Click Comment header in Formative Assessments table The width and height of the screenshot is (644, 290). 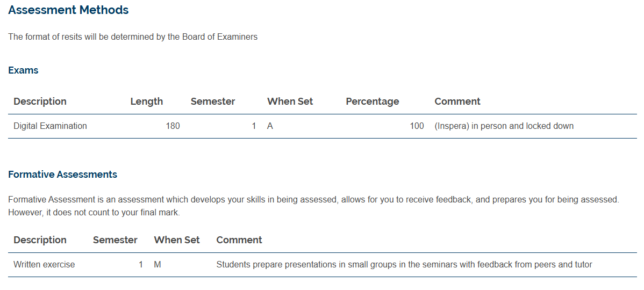coord(239,240)
